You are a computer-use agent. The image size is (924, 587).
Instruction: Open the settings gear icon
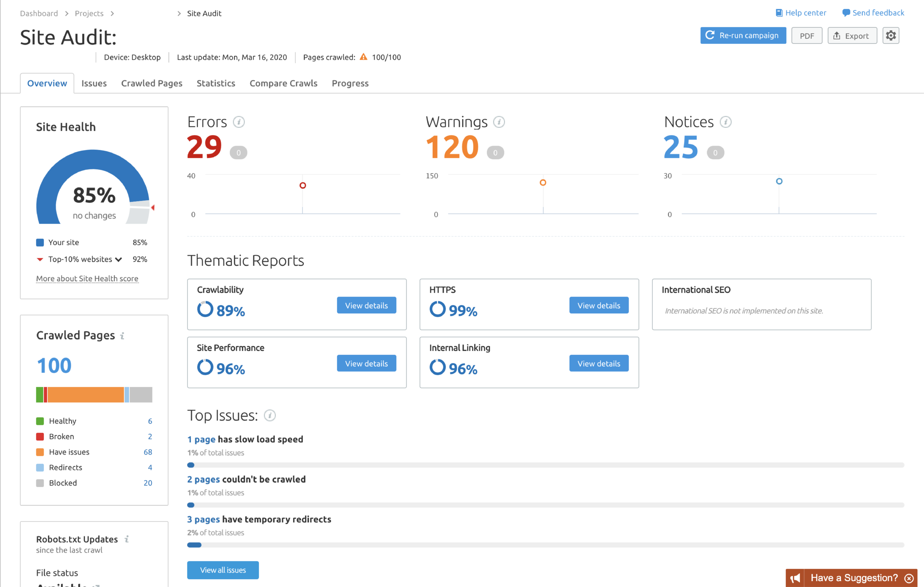point(890,36)
